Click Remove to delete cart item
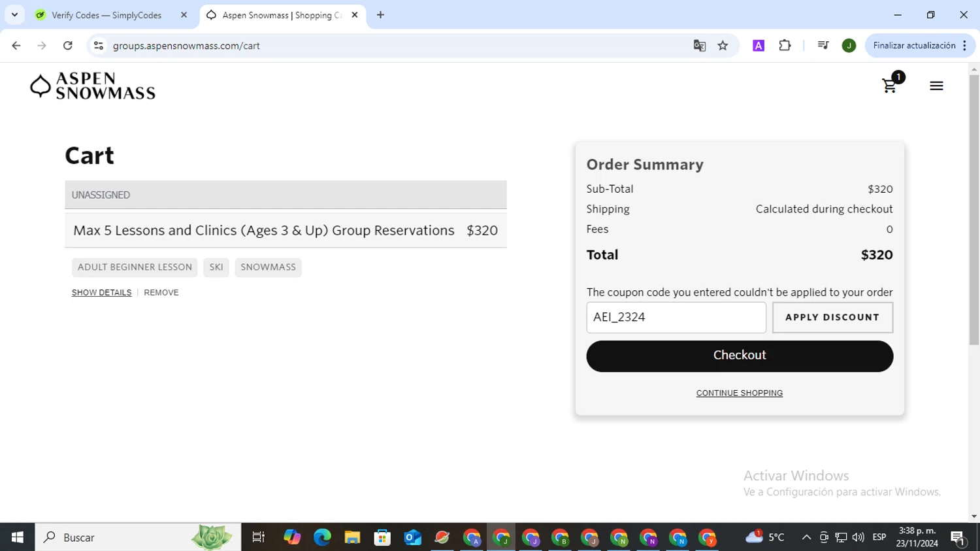 tap(161, 293)
